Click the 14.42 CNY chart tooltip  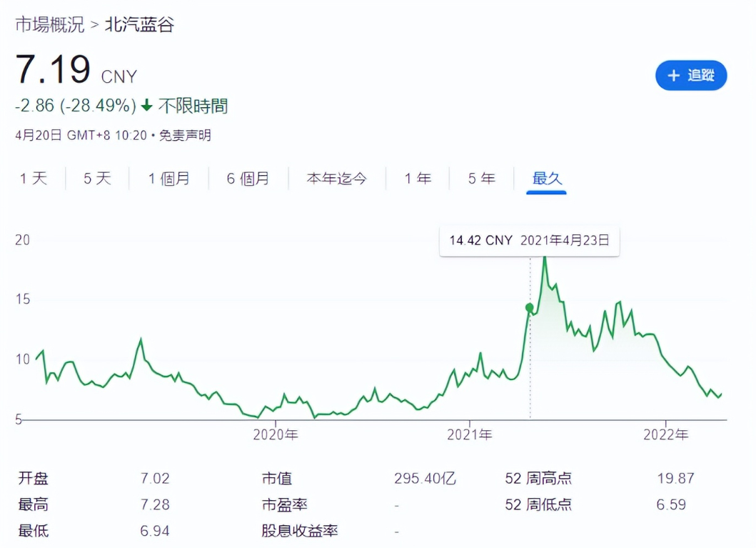coord(530,240)
